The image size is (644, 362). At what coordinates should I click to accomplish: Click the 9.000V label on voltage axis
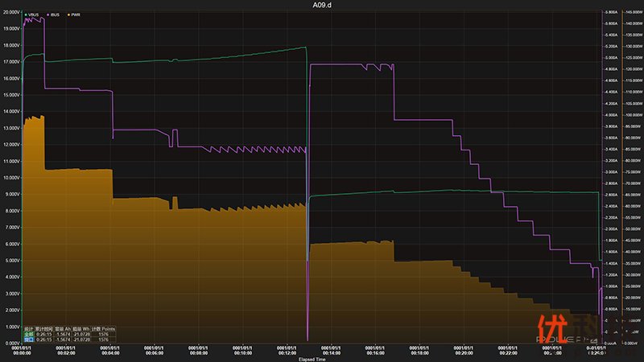(12, 194)
